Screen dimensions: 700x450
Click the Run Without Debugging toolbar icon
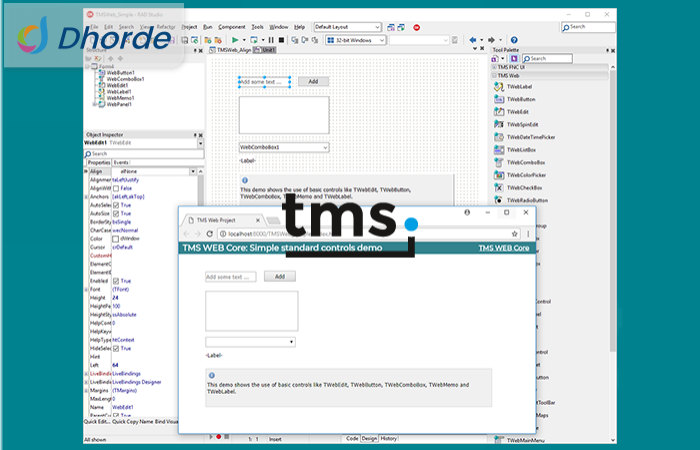[x=254, y=40]
